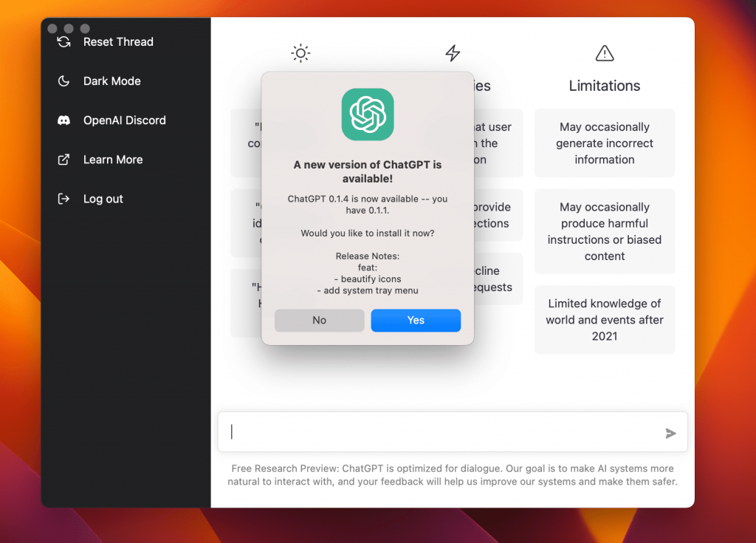Click 'May occasionally generate incorrect information' card
This screenshot has width=756, height=543.
[x=605, y=143]
